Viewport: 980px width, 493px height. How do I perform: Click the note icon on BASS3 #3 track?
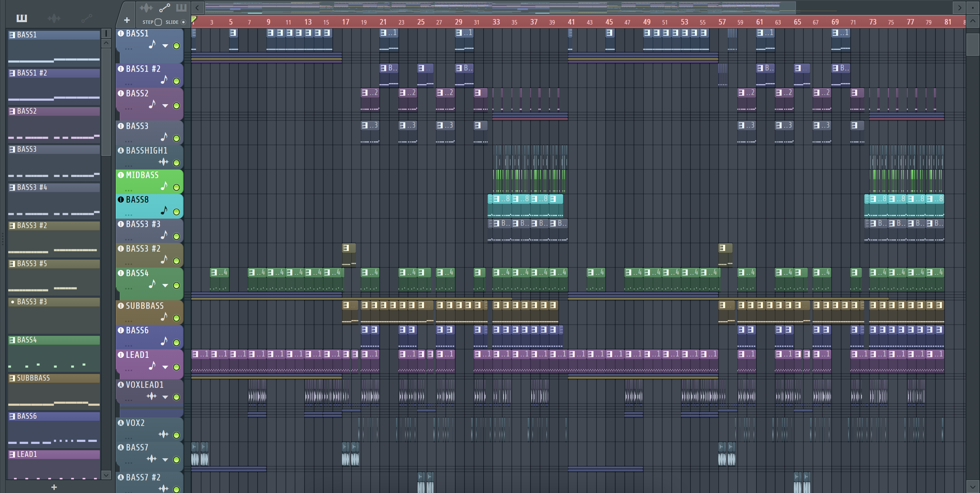164,235
